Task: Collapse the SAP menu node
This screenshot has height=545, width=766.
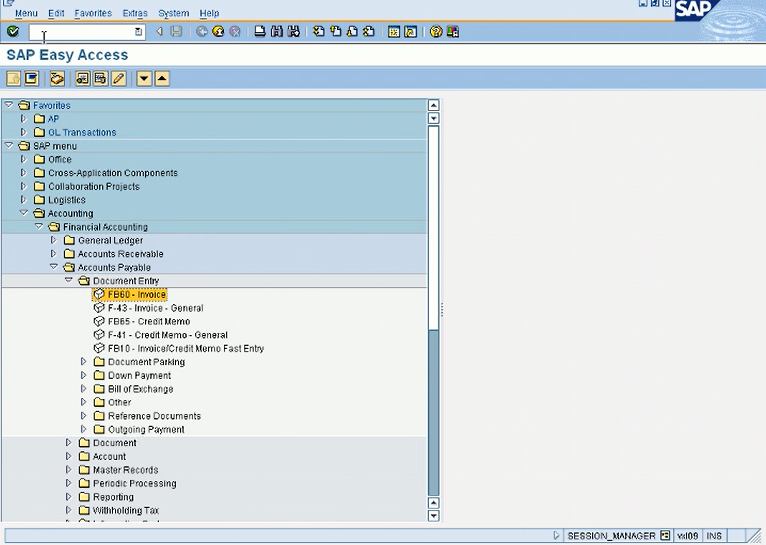Action: (x=9, y=146)
